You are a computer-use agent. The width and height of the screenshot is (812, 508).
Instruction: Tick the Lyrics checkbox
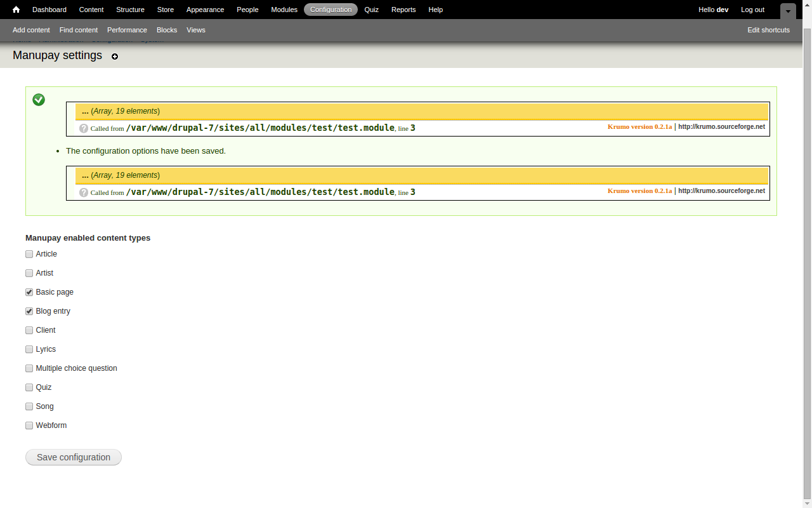point(29,349)
